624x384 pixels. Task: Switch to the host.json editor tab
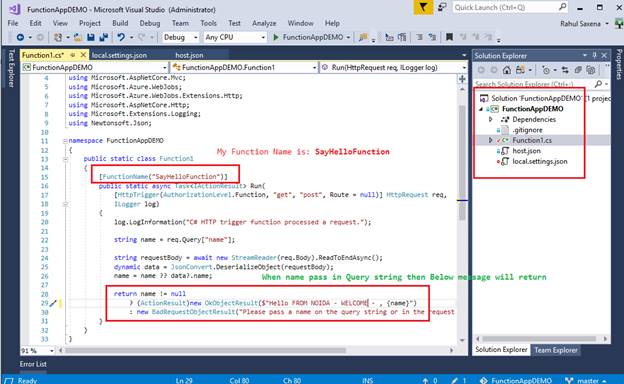[x=189, y=55]
